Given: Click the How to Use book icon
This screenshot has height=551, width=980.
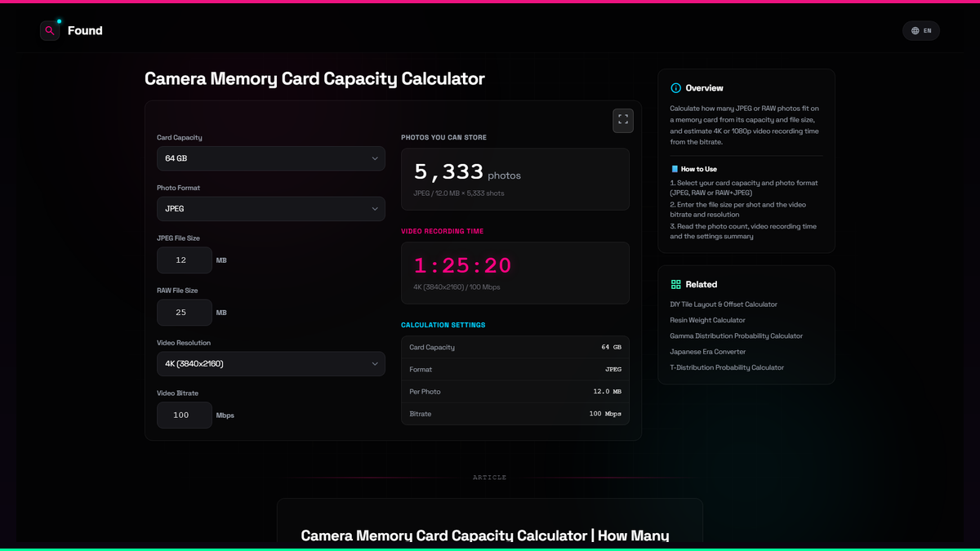Looking at the screenshot, I should coord(675,169).
